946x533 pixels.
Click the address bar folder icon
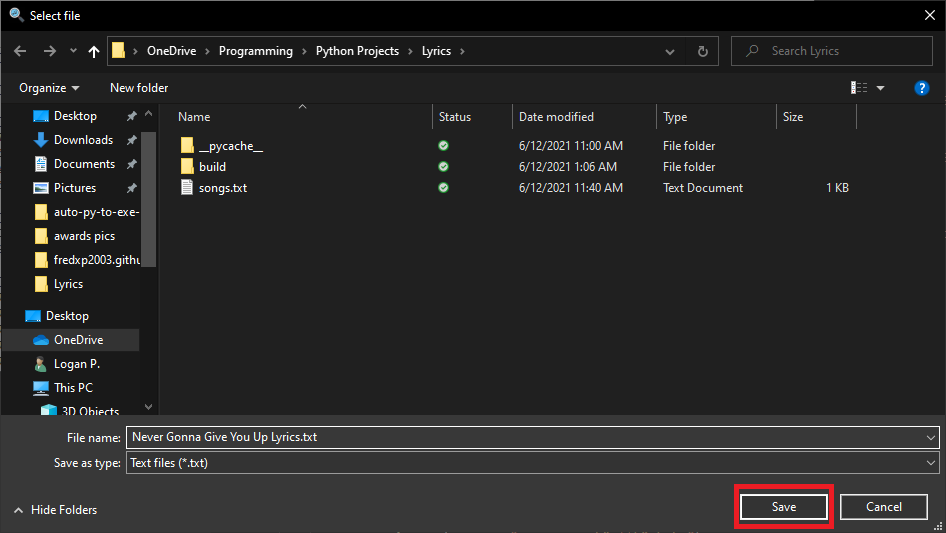coord(119,51)
